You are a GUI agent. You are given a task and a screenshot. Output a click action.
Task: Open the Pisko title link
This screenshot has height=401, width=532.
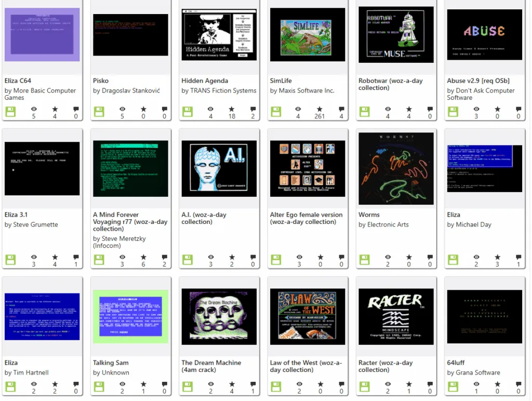101,81
